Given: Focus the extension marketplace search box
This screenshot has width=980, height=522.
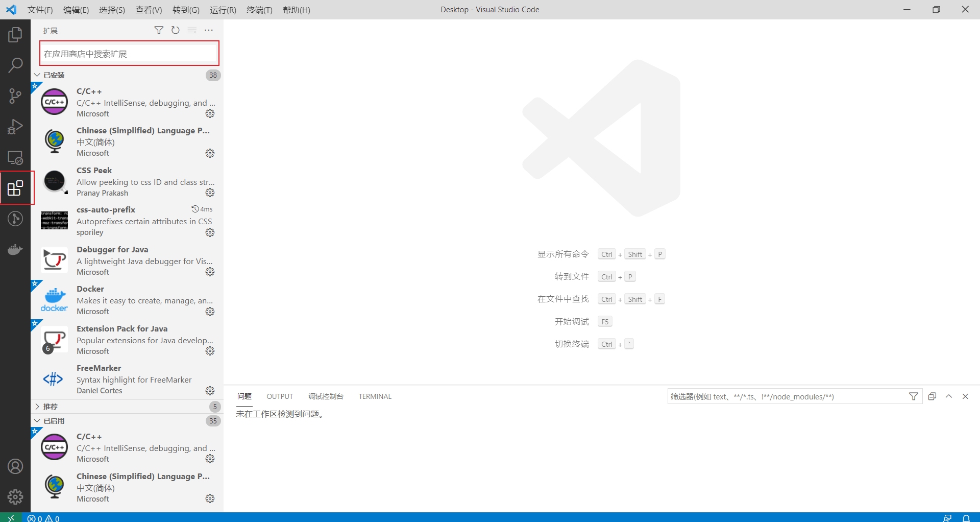Looking at the screenshot, I should pos(129,54).
